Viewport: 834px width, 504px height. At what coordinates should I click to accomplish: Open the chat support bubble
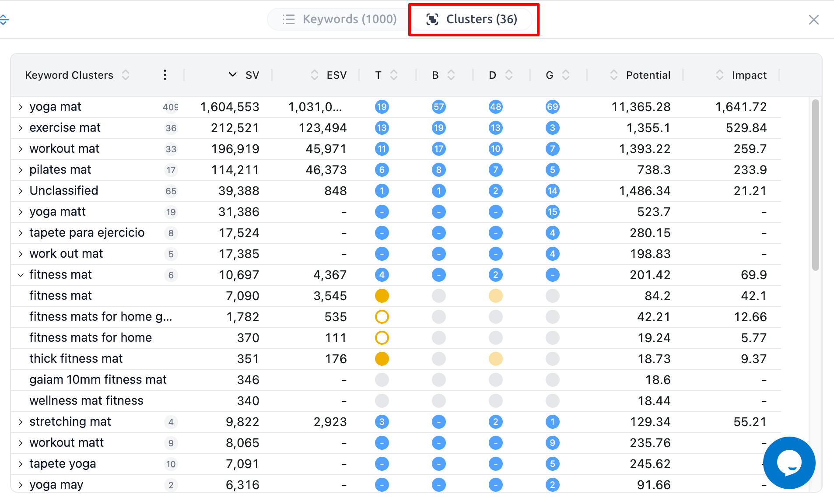(x=788, y=463)
